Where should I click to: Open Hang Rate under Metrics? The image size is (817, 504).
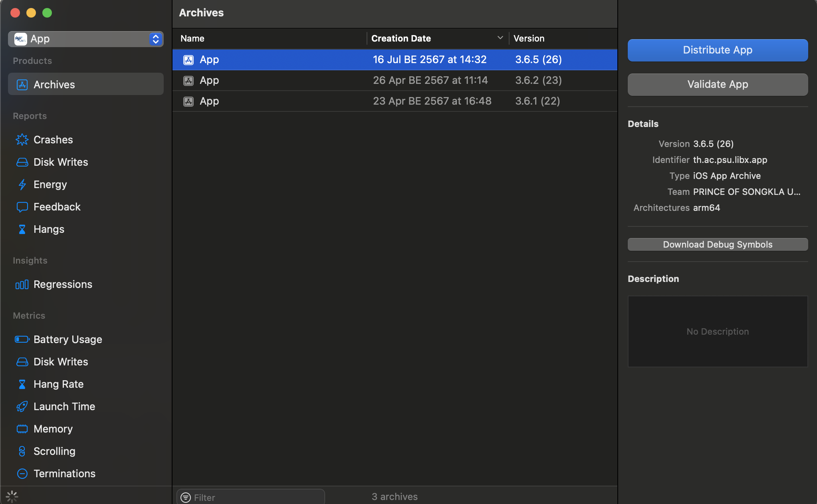tap(58, 384)
